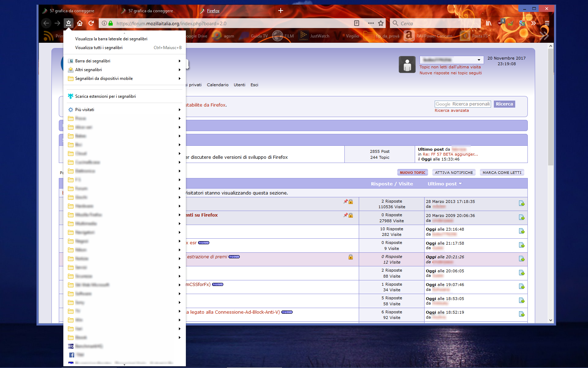The width and height of the screenshot is (588, 368).
Task: Open 'Topic non letti dall'ultima visita' link
Action: 450,67
